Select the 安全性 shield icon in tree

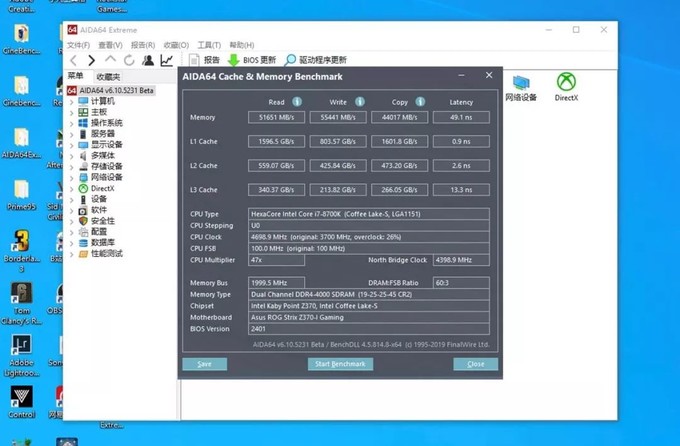coord(83,221)
